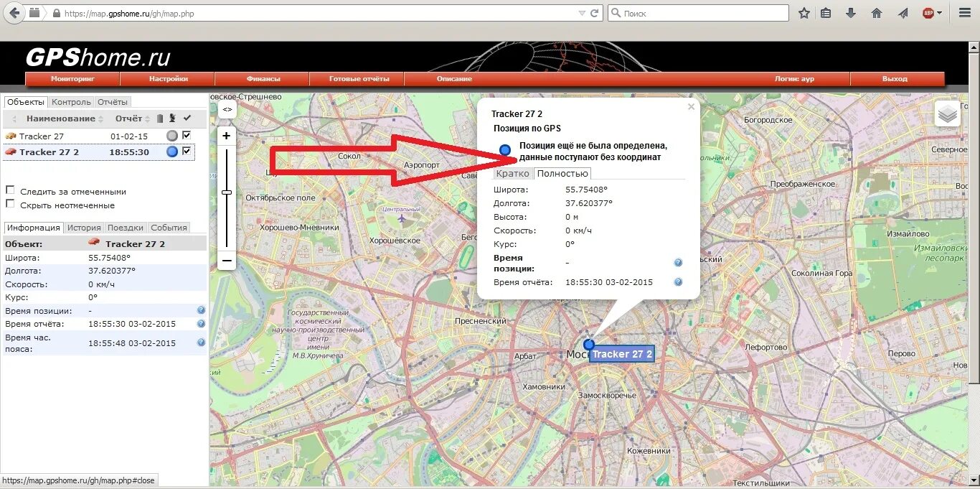
Task: Click the 18:55:30 report time of Tracker 27 2
Action: pyautogui.click(x=129, y=152)
